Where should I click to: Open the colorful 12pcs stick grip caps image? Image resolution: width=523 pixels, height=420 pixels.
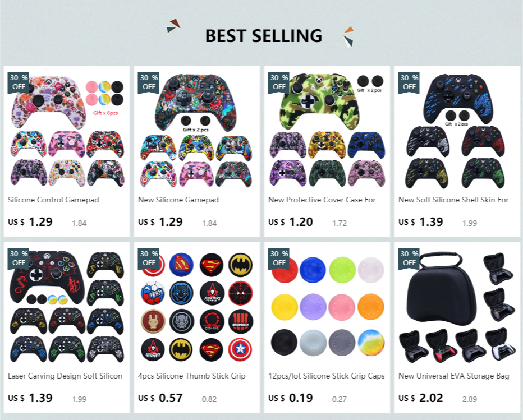click(327, 306)
